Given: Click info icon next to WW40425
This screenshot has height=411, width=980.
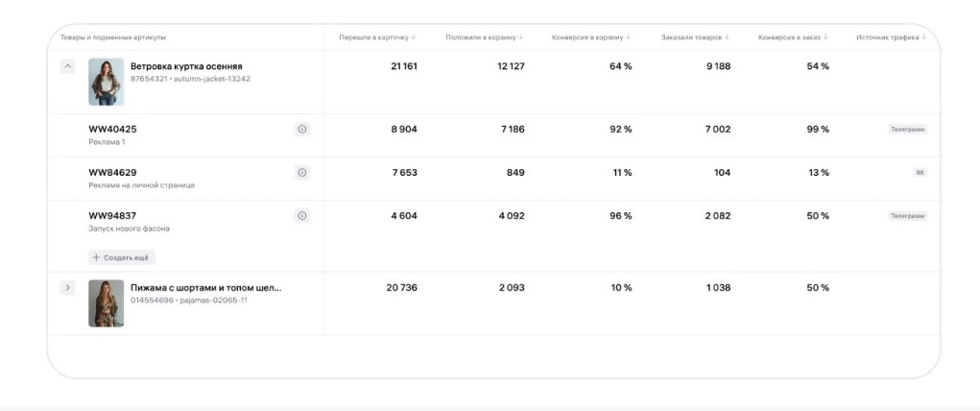Looking at the screenshot, I should coord(302,129).
